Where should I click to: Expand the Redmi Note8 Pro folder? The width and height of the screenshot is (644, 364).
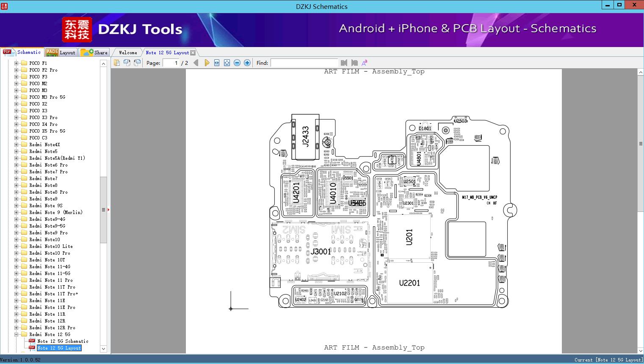coord(17,192)
